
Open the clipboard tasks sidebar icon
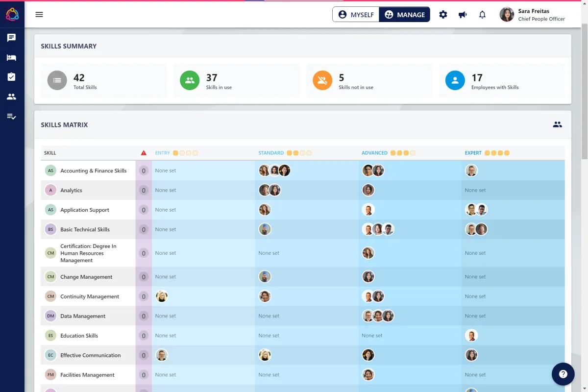12,77
